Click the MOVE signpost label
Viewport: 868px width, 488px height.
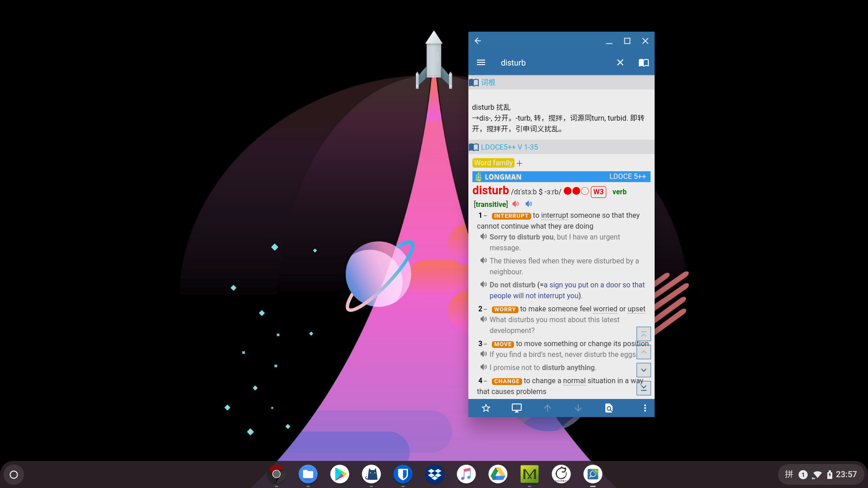[x=503, y=344]
